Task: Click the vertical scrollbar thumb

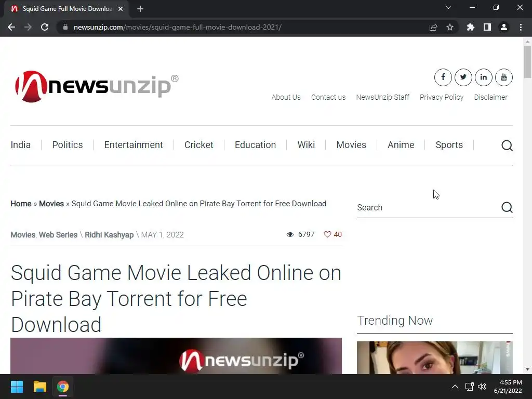Action: (527, 62)
